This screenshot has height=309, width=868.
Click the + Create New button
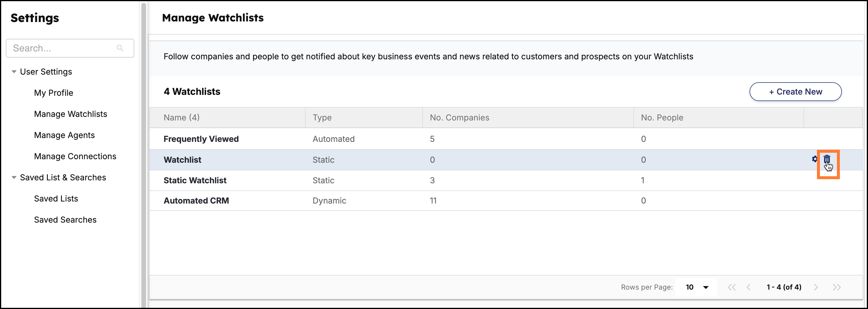point(796,91)
